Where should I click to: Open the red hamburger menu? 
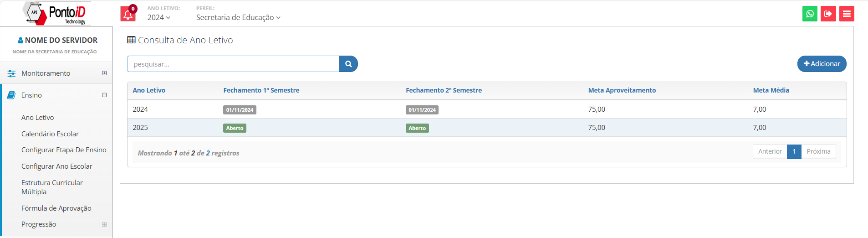(847, 14)
